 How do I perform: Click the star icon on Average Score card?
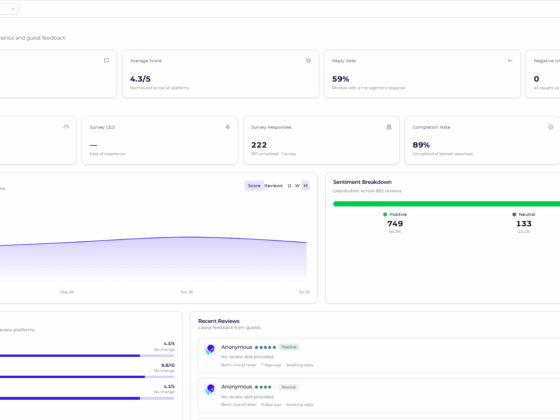point(308,61)
